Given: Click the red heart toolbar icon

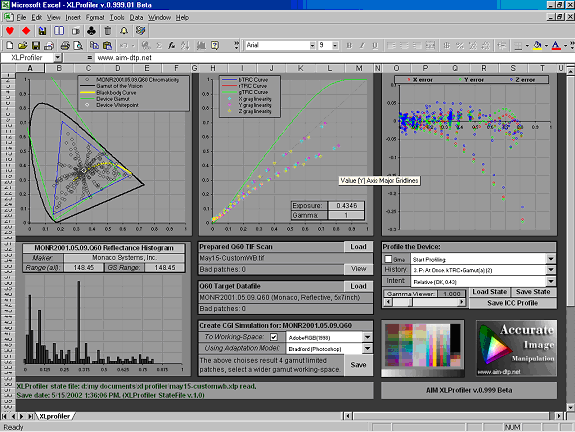Looking at the screenshot, I should pos(10,31).
